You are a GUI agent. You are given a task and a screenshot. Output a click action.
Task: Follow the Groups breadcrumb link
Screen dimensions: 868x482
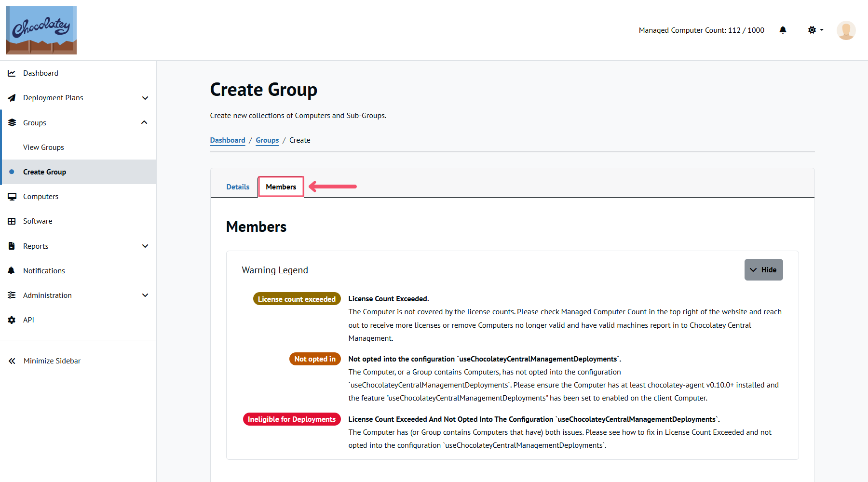click(267, 140)
